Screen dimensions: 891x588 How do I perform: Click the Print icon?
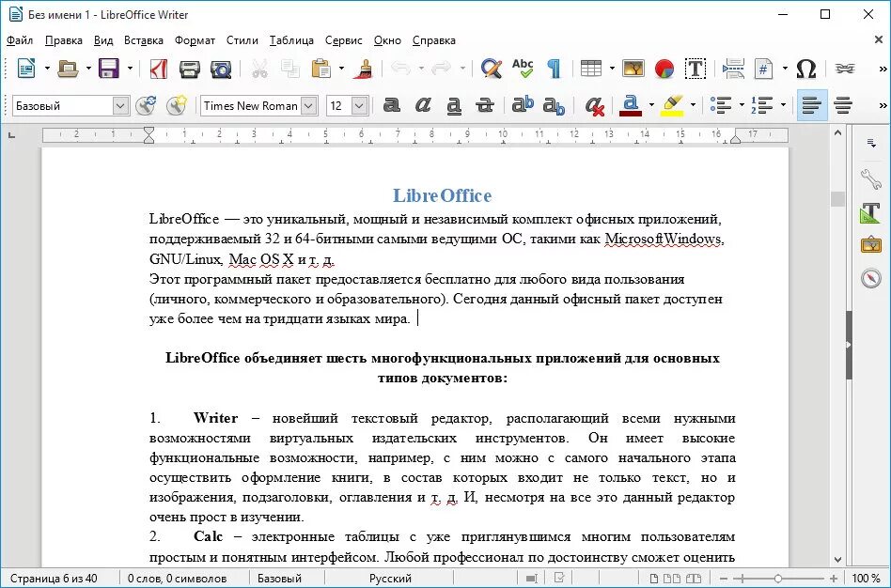(189, 69)
